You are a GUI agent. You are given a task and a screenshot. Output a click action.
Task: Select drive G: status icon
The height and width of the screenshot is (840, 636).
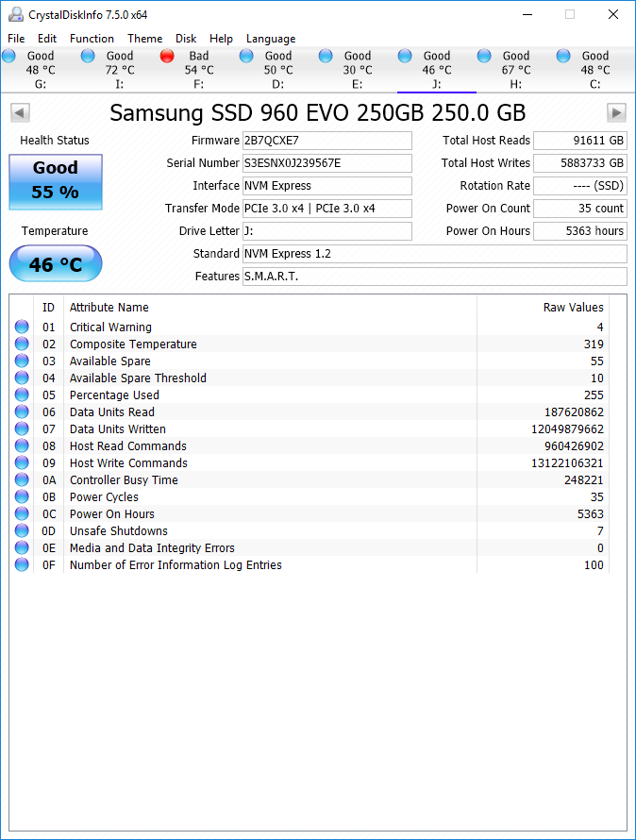(9, 56)
